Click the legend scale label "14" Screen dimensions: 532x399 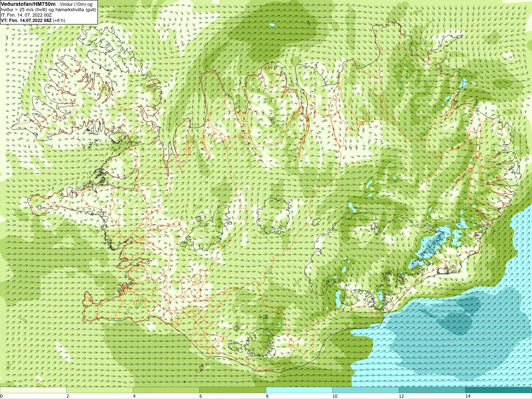pos(468,396)
